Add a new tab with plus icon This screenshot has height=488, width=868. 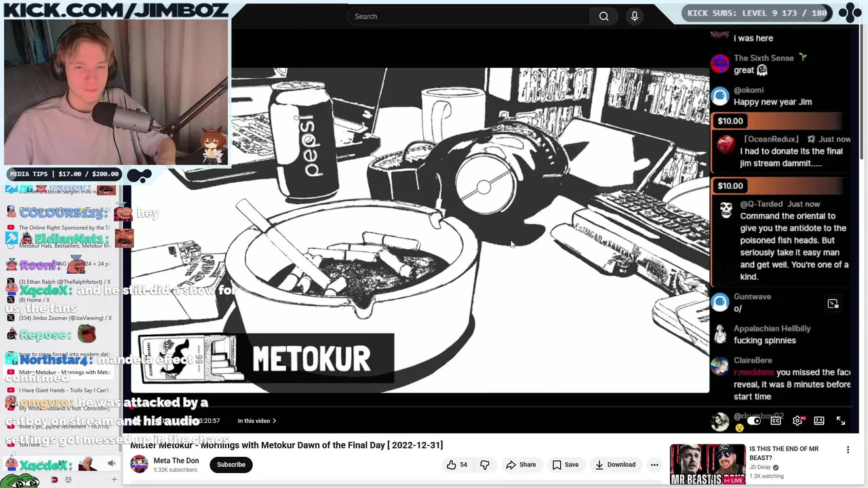114,480
